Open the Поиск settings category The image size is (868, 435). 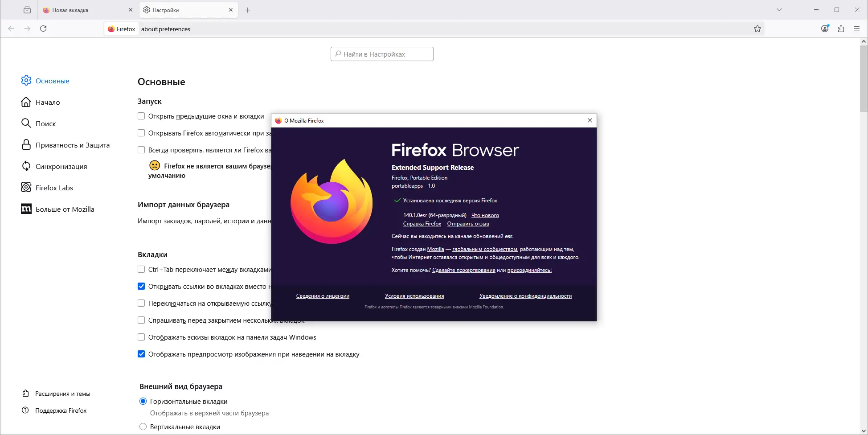coord(38,123)
